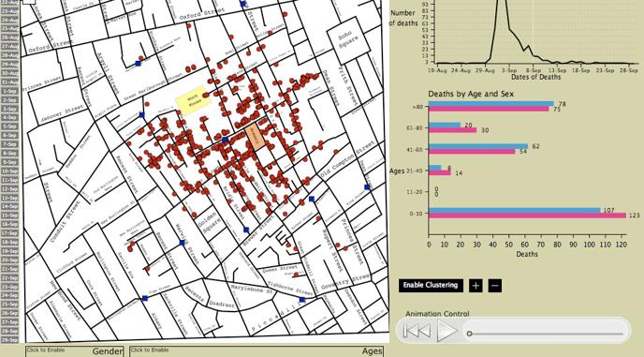Screen dimensions: 644x357
Task: Click the blue pump marker on Brewer Street
Action: pyautogui.click(x=246, y=231)
